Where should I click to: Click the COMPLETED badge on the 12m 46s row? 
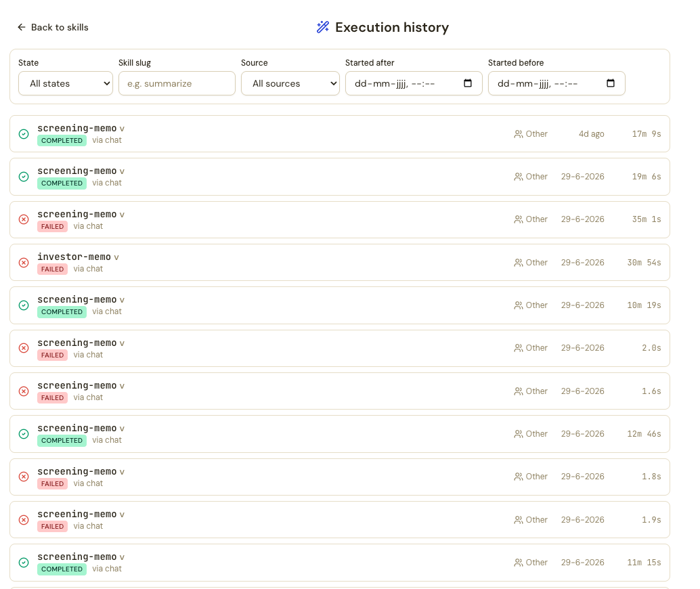point(62,440)
